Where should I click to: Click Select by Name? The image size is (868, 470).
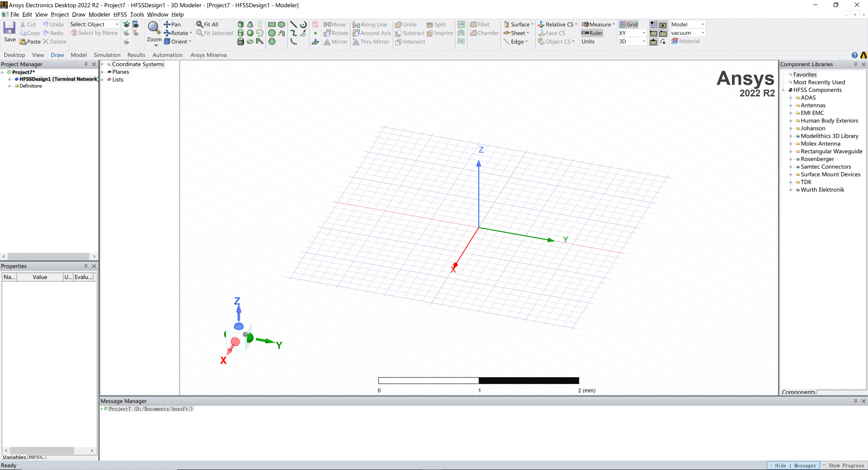[x=94, y=33]
